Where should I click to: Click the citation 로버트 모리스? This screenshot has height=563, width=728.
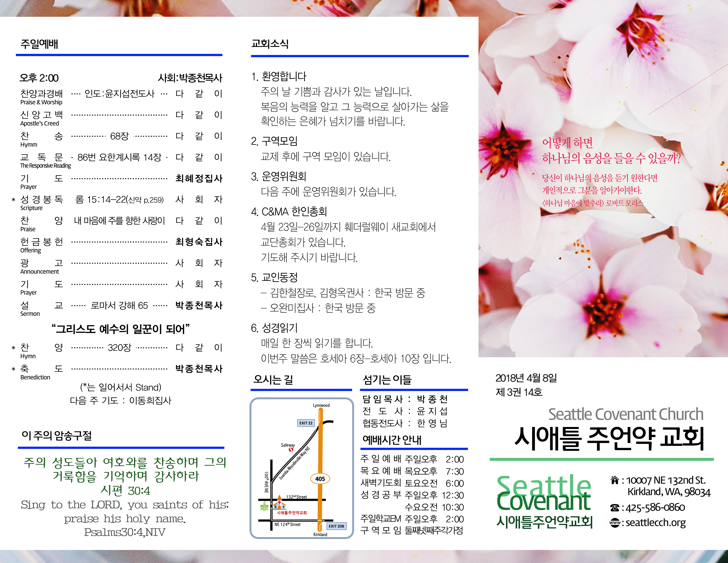click(625, 203)
